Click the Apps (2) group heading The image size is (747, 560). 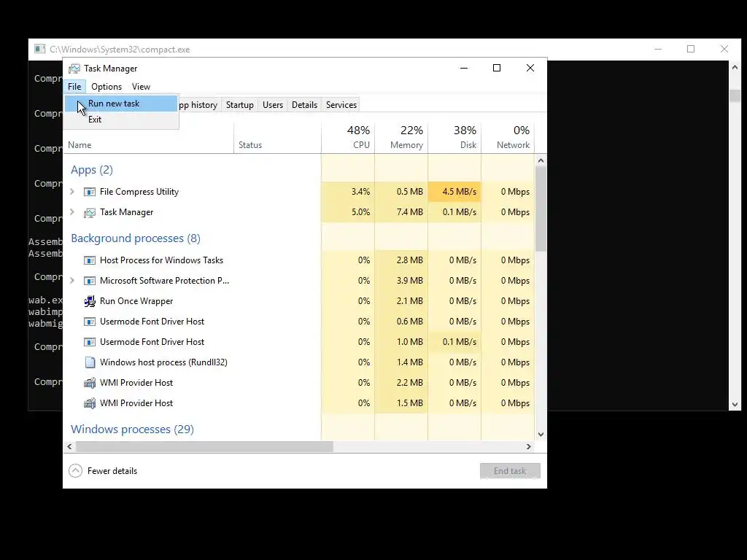pos(92,170)
